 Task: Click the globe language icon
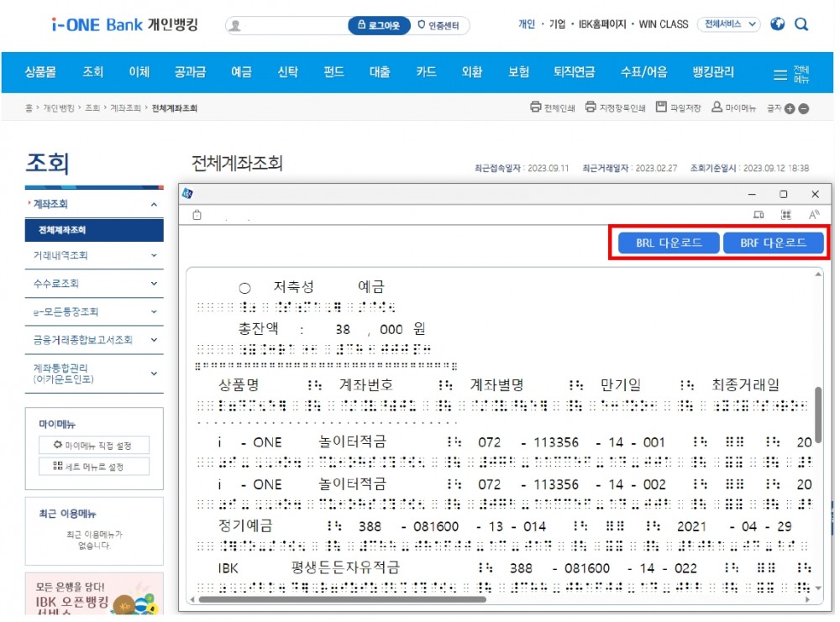(777, 24)
